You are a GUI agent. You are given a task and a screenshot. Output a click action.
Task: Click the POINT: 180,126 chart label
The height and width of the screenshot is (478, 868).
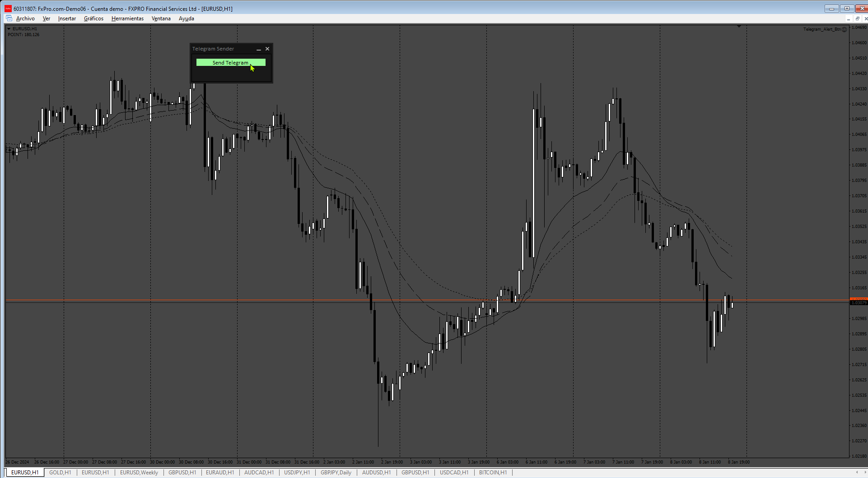pos(23,35)
